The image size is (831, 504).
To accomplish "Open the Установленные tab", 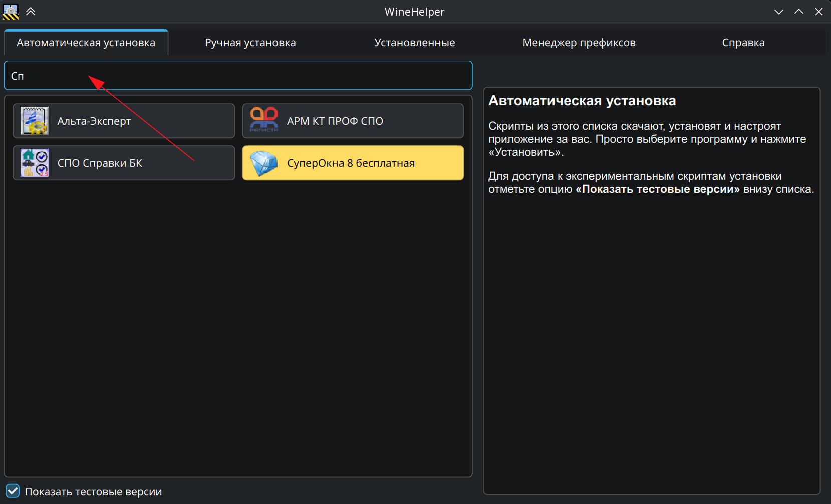I will coord(414,43).
